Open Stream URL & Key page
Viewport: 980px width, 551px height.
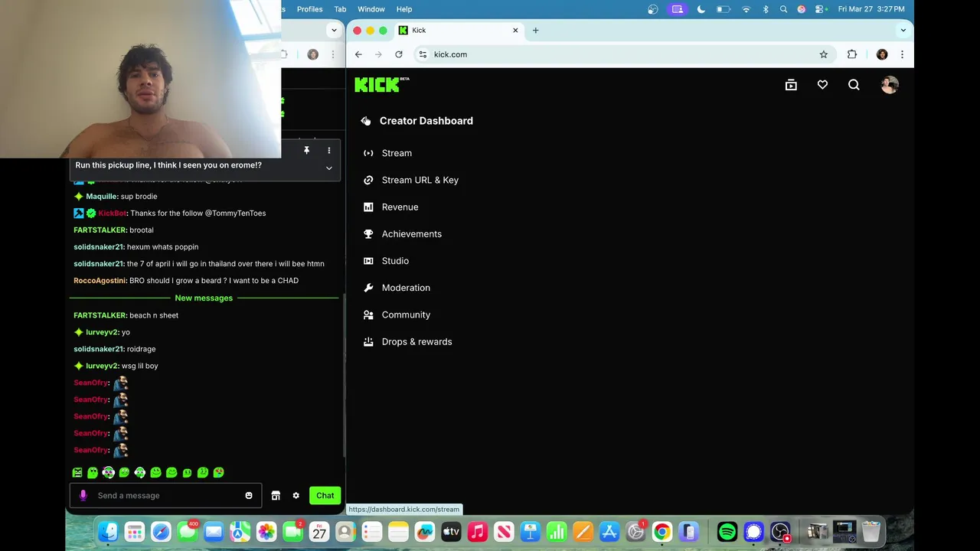click(x=420, y=180)
